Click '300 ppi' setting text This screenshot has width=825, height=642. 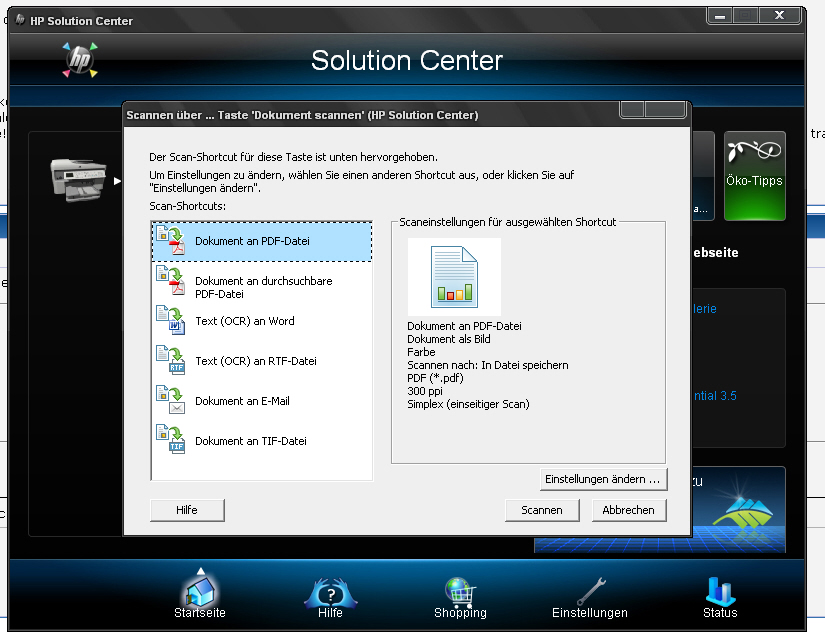(x=425, y=391)
